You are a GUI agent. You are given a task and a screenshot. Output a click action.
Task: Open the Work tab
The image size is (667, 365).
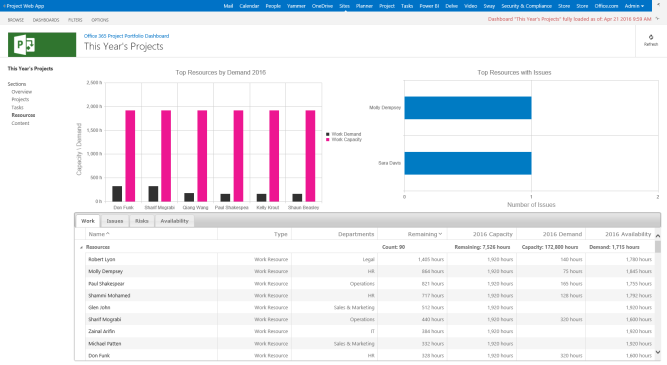[x=88, y=221]
